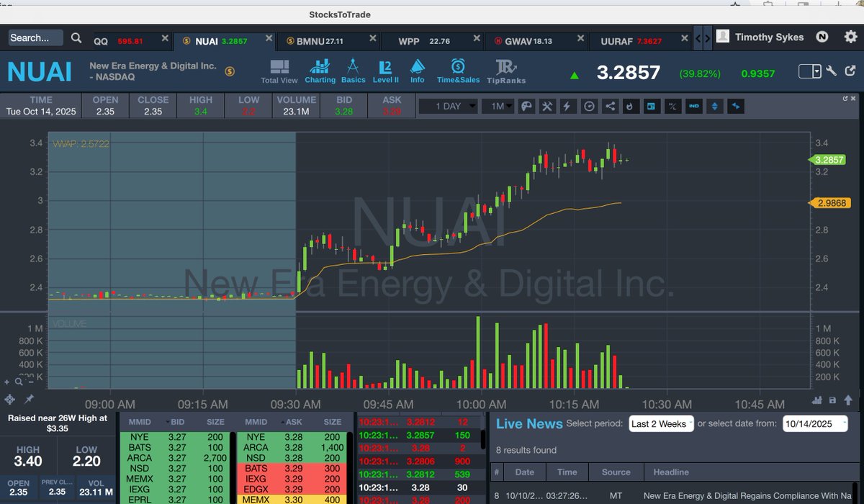
Task: Select the ARCA 3.27 bid row with 2,700 size
Action: click(175, 457)
